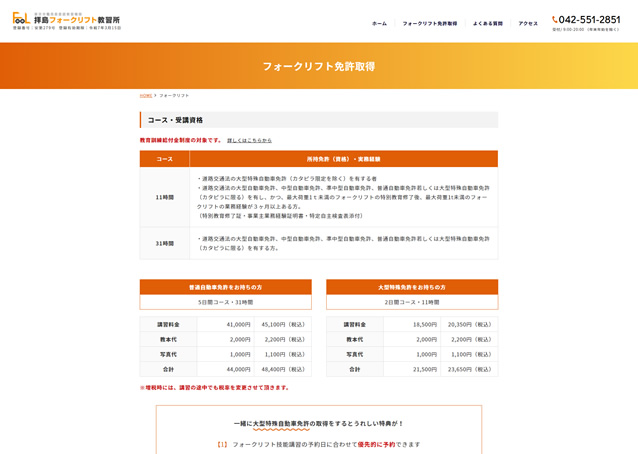638x454 pixels.
Task: Click the フォークリフト breadcrumb text
Action: 174,96
